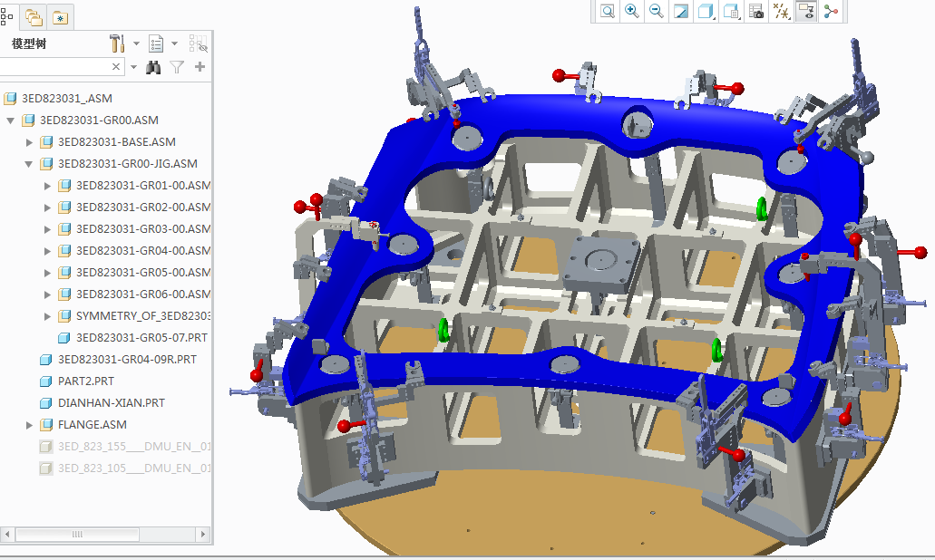Click assembly icon of 3ED823031-GR02-00.ASM
The height and width of the screenshot is (560, 935).
click(64, 208)
